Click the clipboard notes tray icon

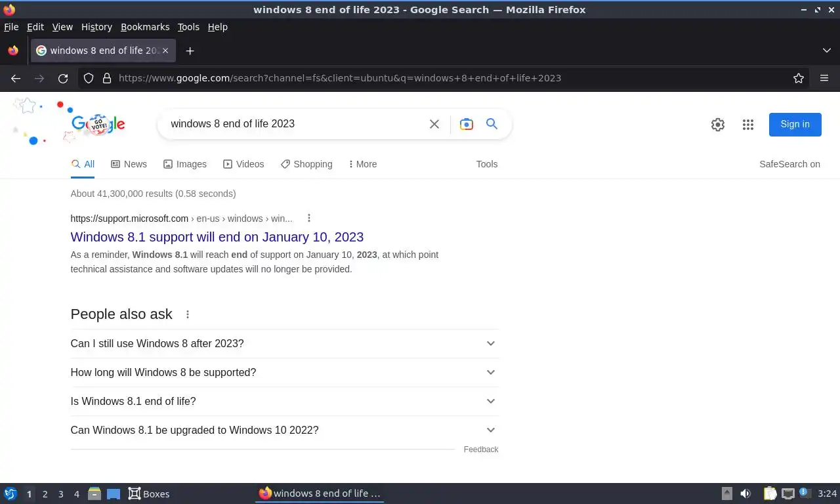(770, 493)
